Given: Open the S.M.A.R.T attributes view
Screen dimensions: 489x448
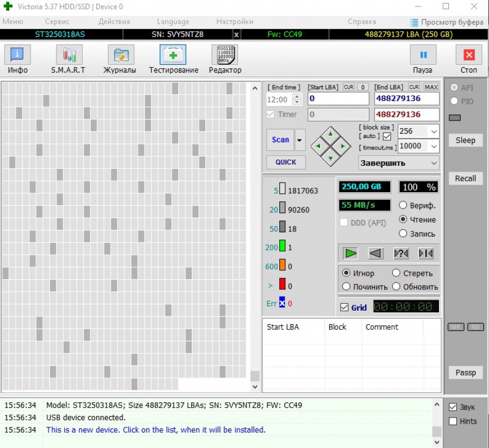Looking at the screenshot, I should tap(68, 59).
